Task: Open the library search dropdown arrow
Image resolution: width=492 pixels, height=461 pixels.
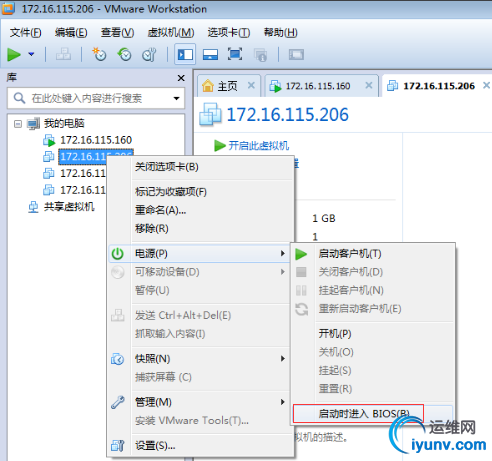Action: (176, 98)
